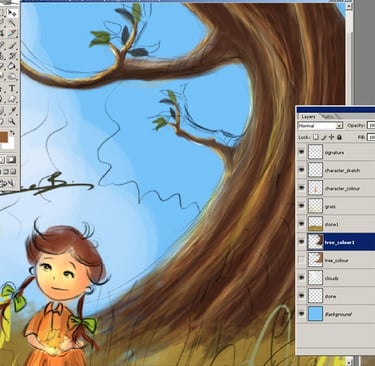Select the Dodge tool
This screenshot has width=375, height=366.
click(12, 77)
